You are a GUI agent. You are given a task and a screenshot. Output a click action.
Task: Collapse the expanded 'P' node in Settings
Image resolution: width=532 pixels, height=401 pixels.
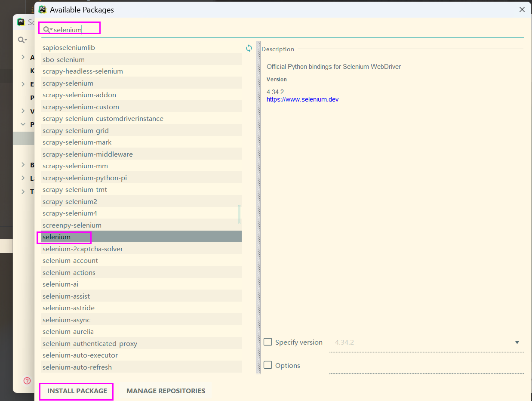pyautogui.click(x=23, y=124)
